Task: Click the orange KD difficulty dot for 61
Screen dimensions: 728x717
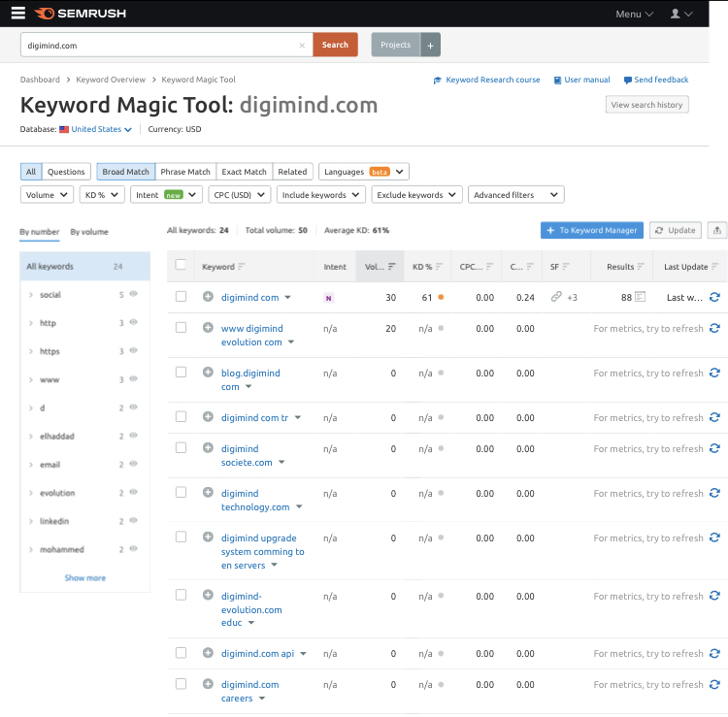Action: [x=441, y=297]
